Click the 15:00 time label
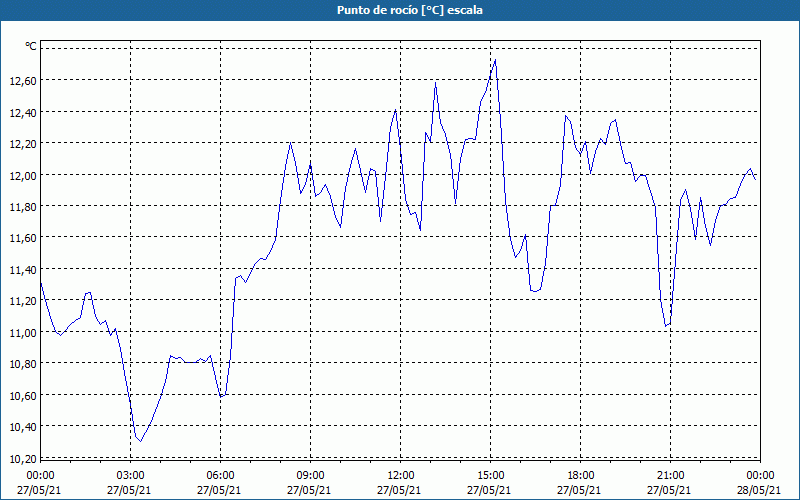Image resolution: width=800 pixels, height=500 pixels. click(x=490, y=476)
